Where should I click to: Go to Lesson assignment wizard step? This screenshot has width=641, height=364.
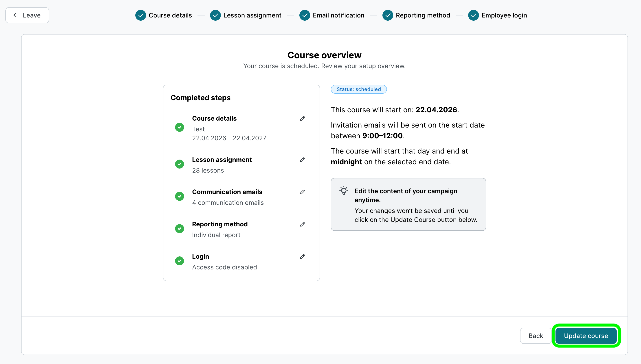point(246,15)
